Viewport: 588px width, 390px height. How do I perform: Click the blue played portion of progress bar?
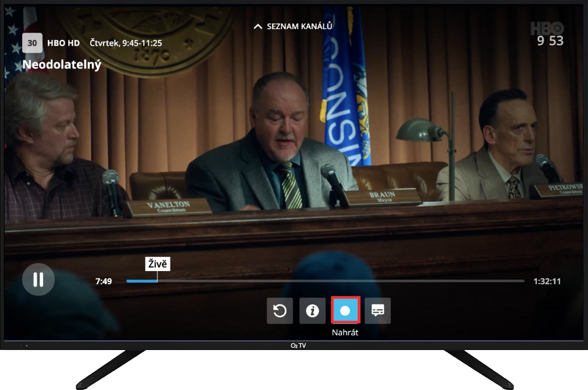pos(141,281)
